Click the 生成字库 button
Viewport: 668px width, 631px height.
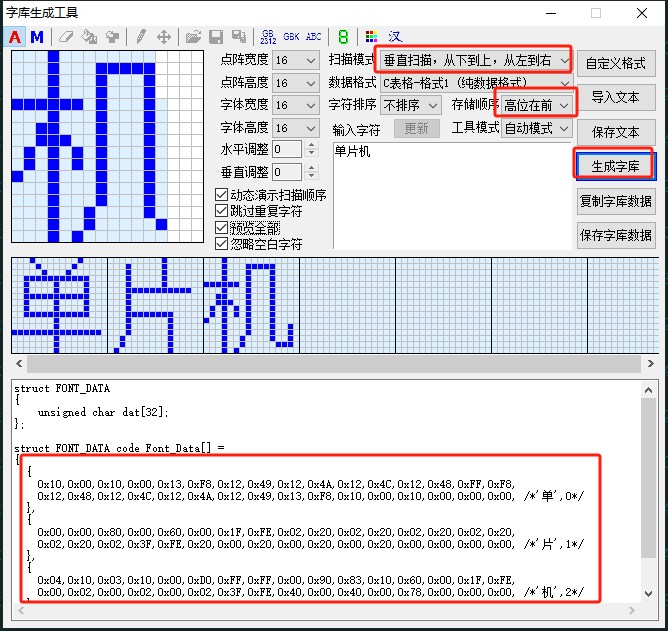616,167
